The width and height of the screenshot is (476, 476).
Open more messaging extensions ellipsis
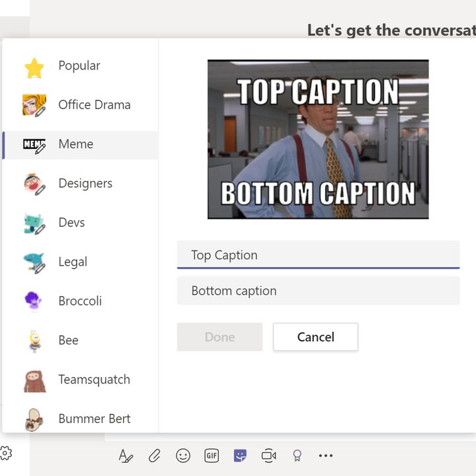tap(326, 456)
